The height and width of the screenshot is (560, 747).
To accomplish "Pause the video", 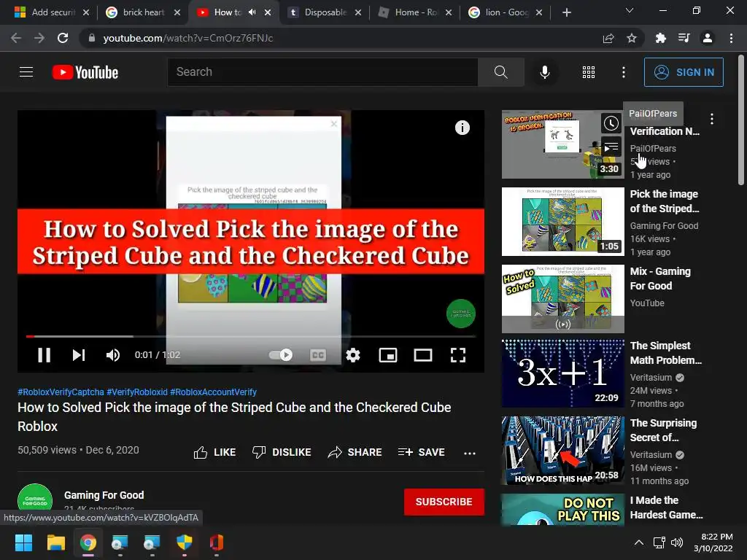I will 44,355.
